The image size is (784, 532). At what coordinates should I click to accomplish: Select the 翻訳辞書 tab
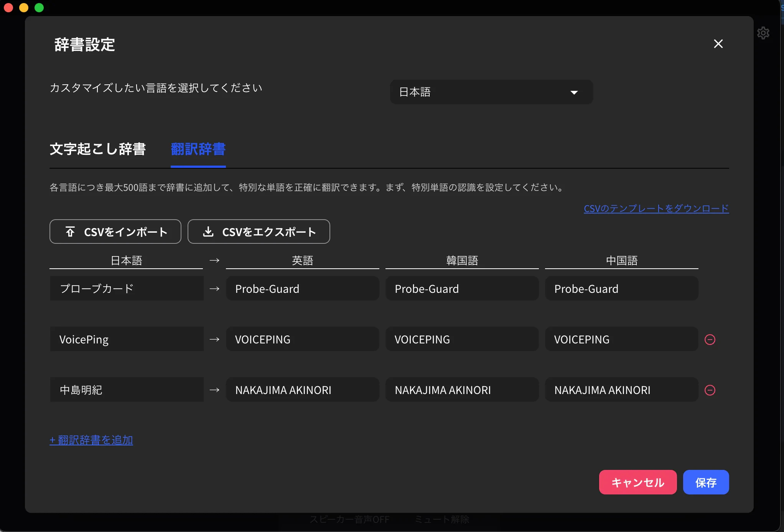tap(198, 149)
